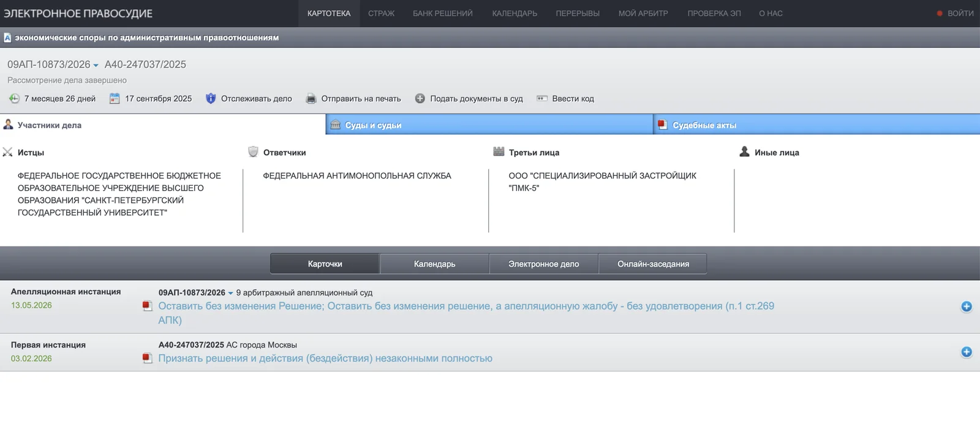
Task: Click the ЭЛЕКТРОННОЕ ПРАВОСУДИЕ site logo
Action: tap(78, 13)
